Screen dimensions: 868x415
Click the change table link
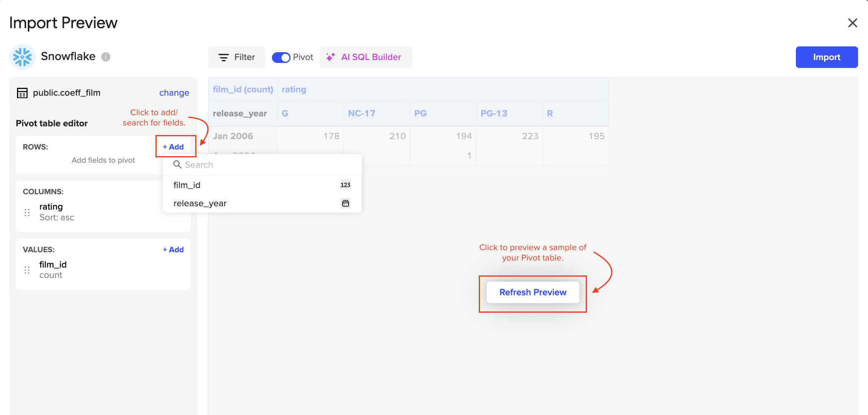[x=174, y=93]
